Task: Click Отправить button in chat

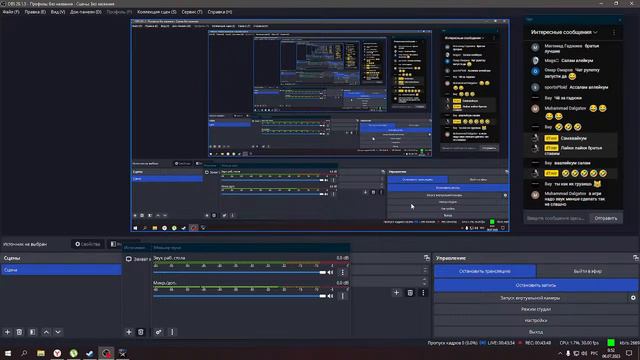Action: tap(606, 218)
